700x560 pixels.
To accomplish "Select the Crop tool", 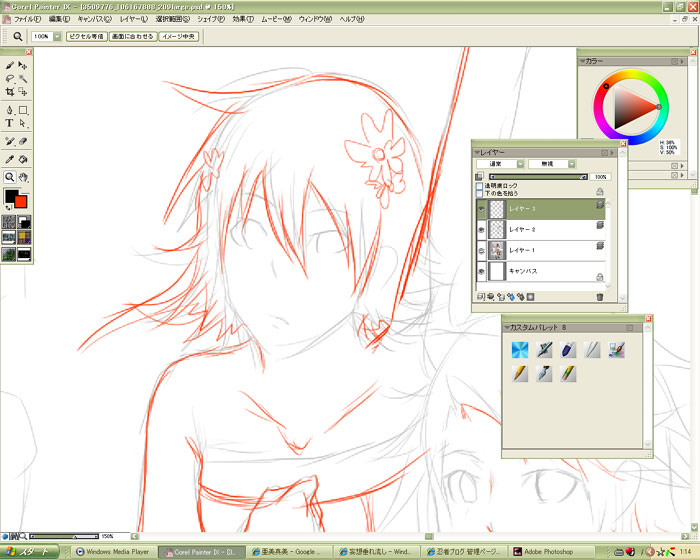I will click(x=10, y=92).
